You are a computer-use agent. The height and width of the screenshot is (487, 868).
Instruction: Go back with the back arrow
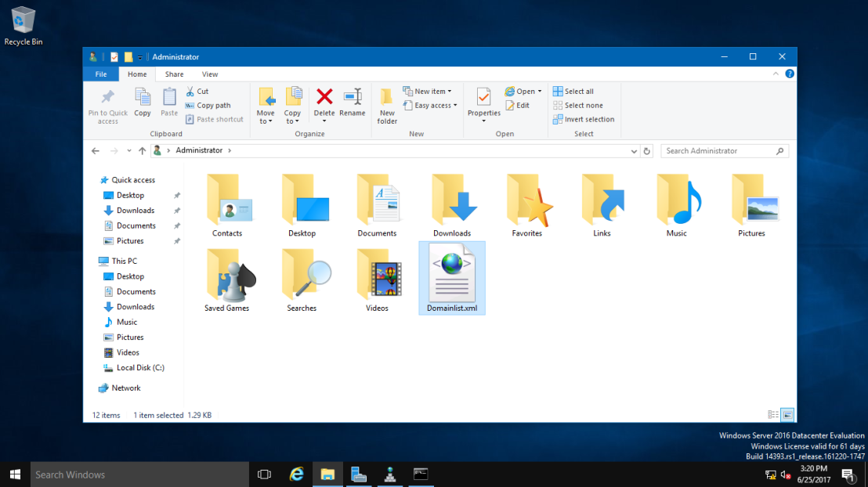(96, 150)
